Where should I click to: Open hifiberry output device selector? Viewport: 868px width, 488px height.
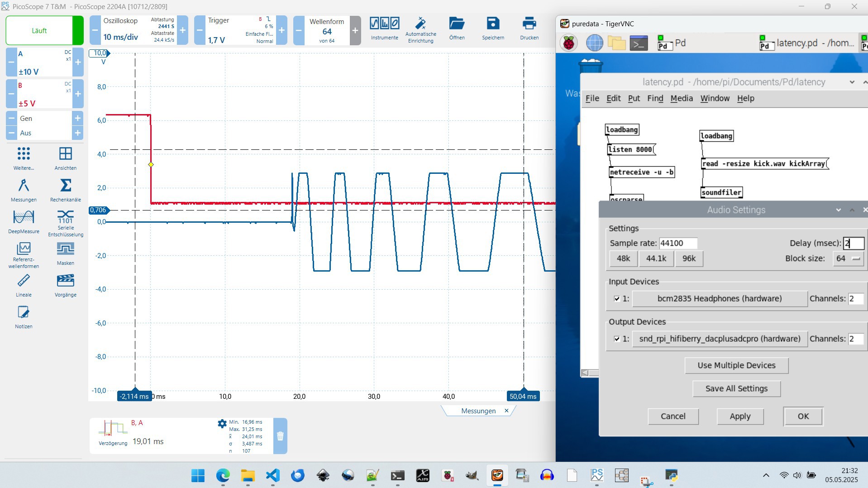tap(720, 339)
